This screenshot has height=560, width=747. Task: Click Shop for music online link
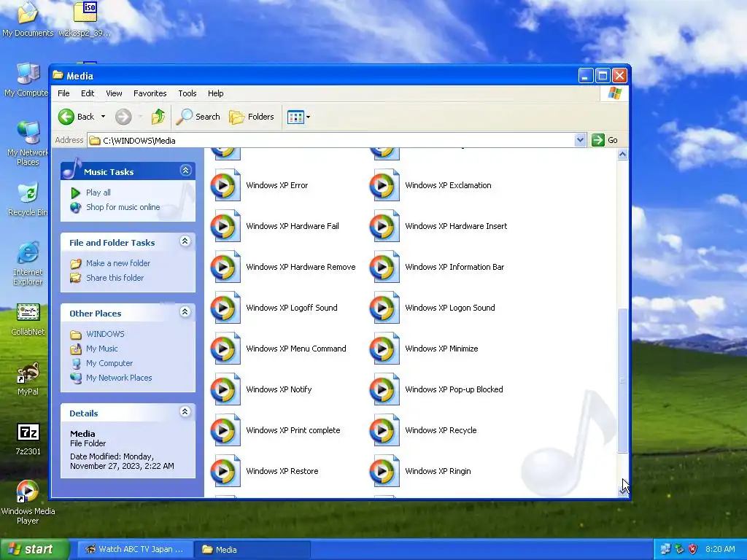(x=123, y=207)
